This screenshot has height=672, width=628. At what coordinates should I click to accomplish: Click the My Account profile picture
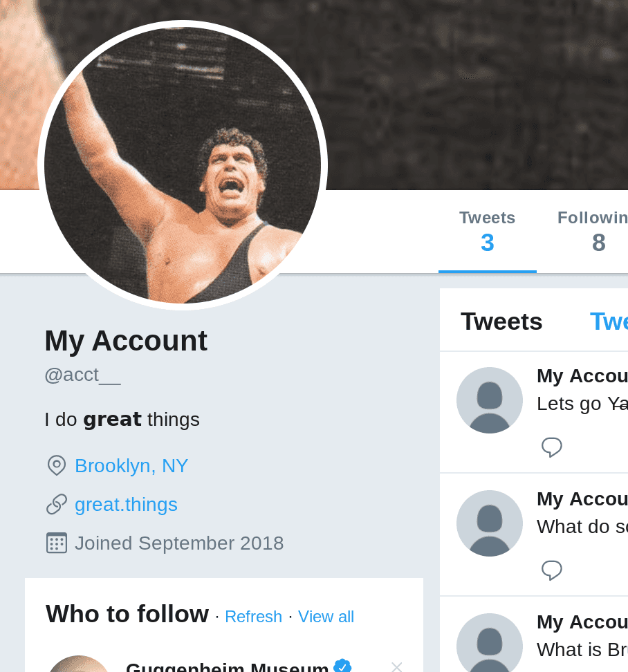coord(183,166)
